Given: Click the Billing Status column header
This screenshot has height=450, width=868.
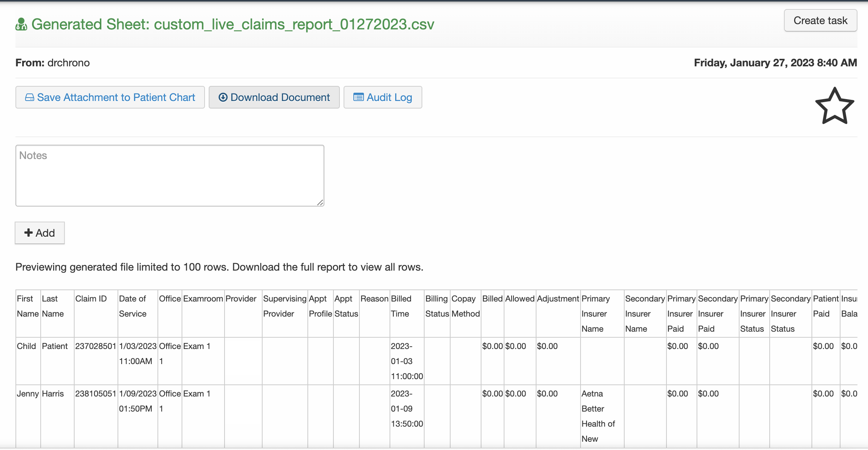Looking at the screenshot, I should (437, 313).
